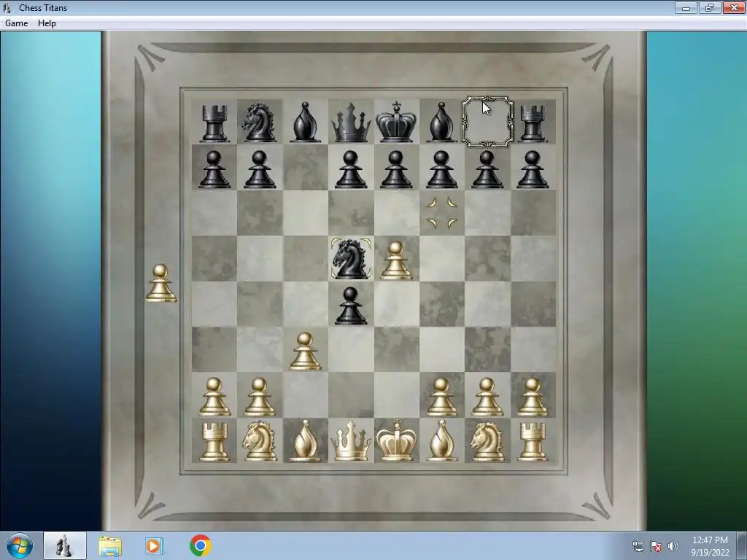
Task: Click the volume speaker tray icon
Action: [x=673, y=546]
